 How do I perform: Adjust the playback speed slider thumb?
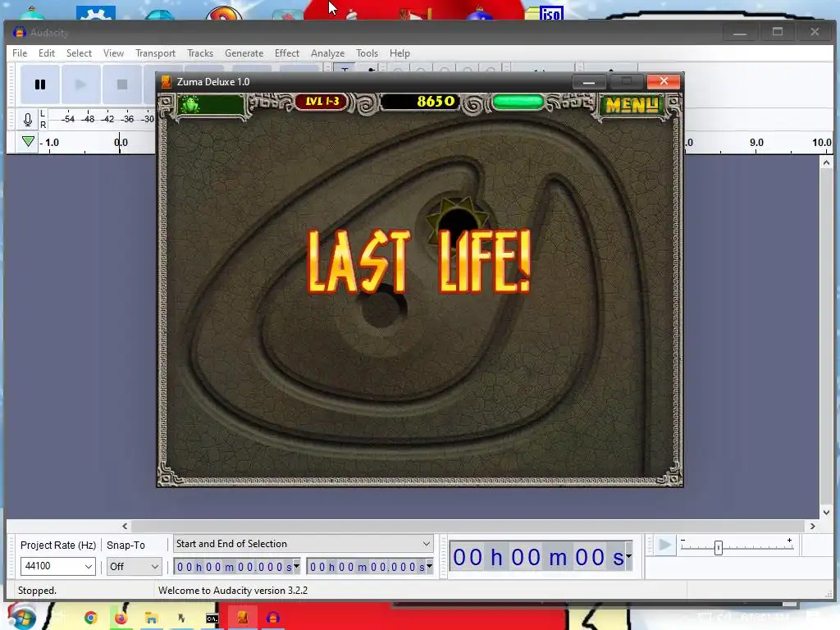tap(719, 547)
